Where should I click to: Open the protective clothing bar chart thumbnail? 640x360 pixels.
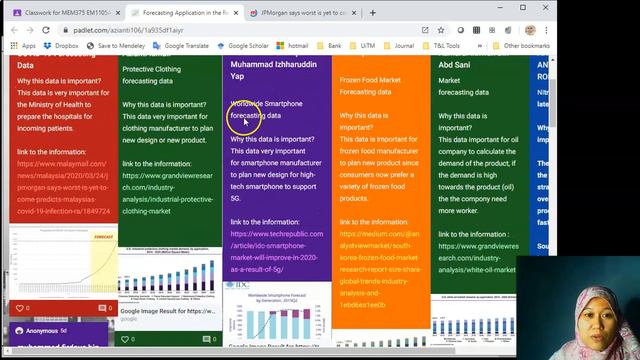pos(170,275)
